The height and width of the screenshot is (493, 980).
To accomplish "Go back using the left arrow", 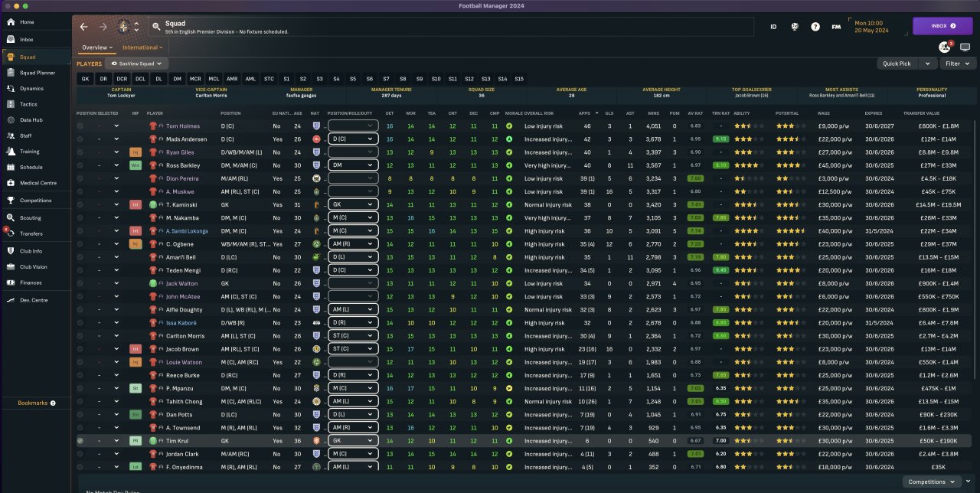I will [83, 27].
